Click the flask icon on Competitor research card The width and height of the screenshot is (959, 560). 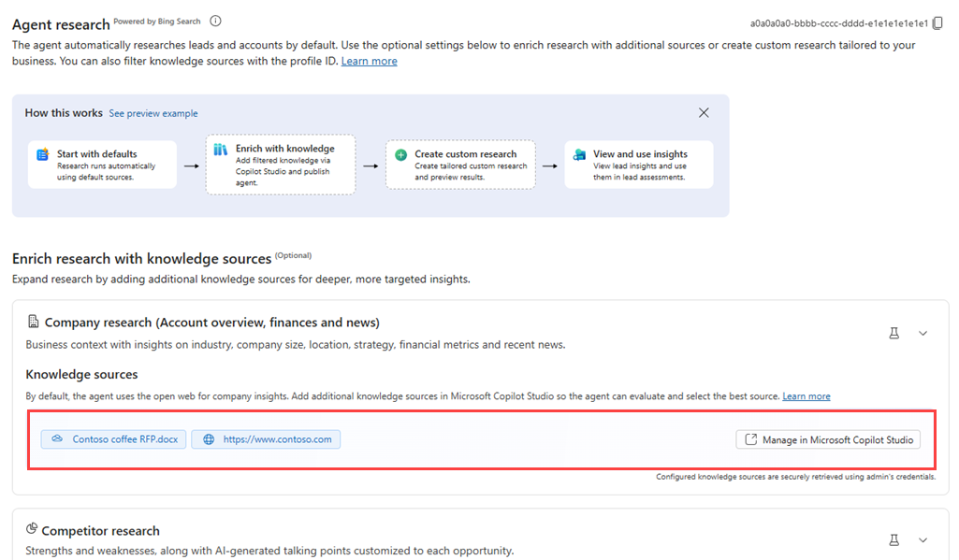[894, 539]
